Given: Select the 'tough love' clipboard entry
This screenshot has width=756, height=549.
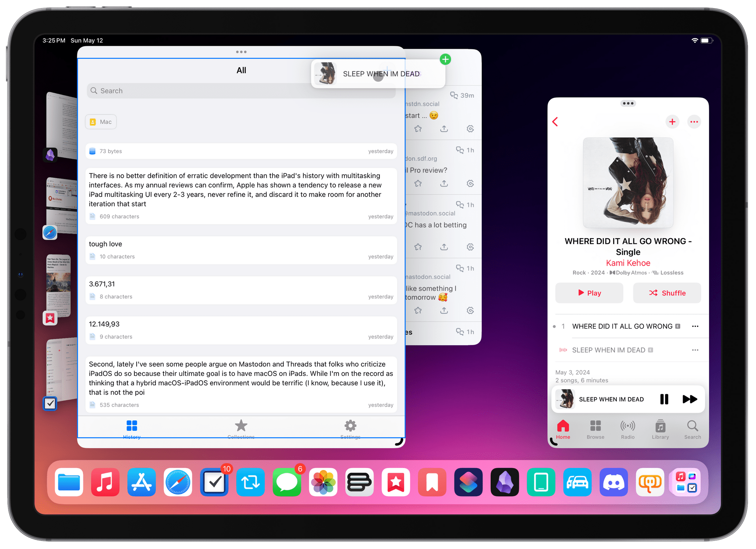Looking at the screenshot, I should click(x=241, y=250).
